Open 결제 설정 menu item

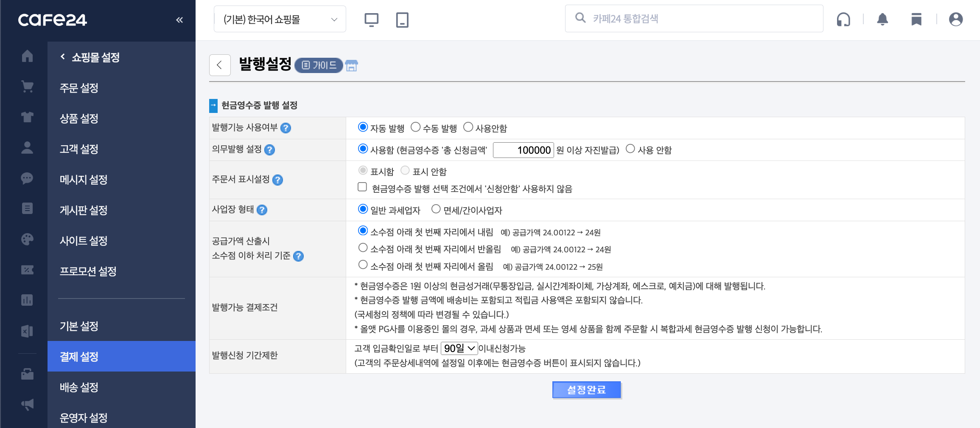pyautogui.click(x=121, y=357)
